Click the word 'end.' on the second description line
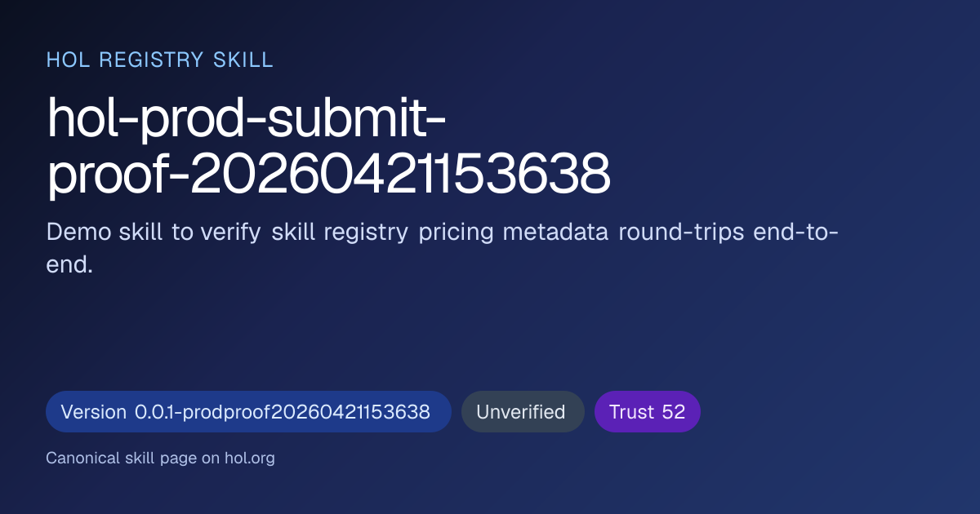 pos(69,265)
